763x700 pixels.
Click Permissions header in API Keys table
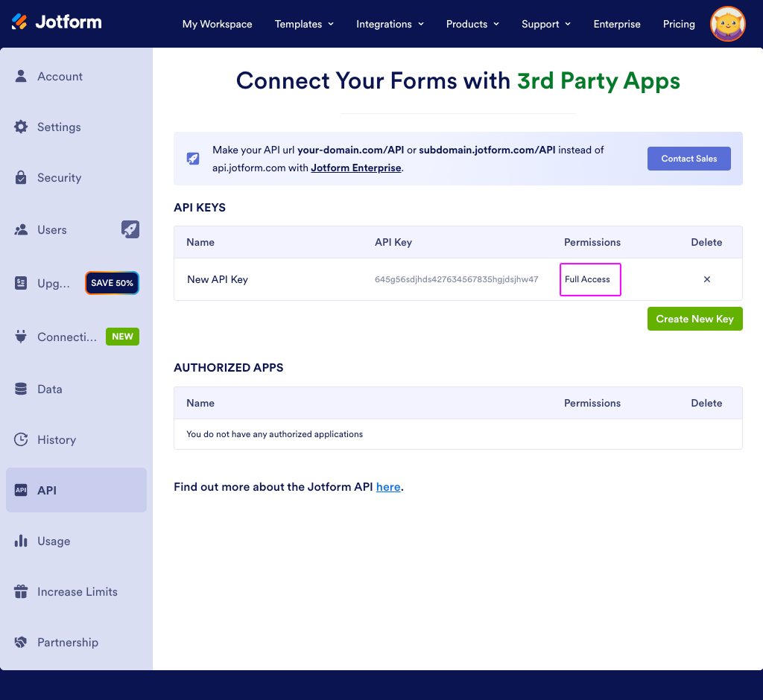point(592,242)
